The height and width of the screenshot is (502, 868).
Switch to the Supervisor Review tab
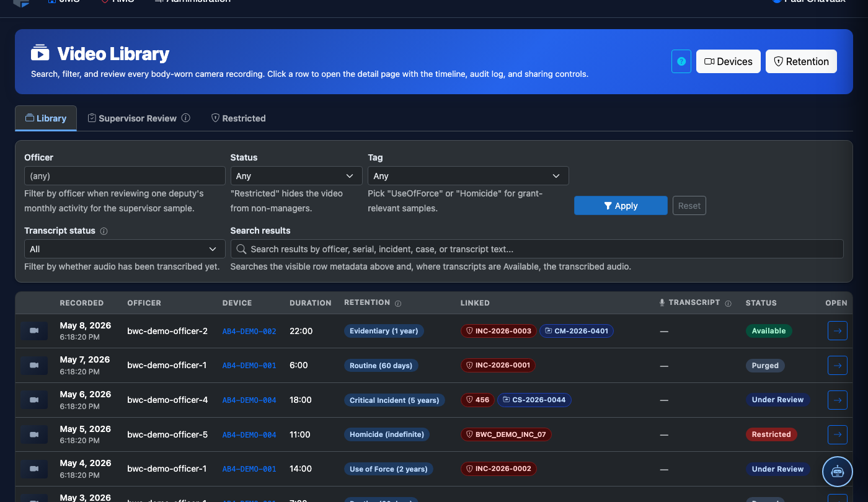coord(138,118)
